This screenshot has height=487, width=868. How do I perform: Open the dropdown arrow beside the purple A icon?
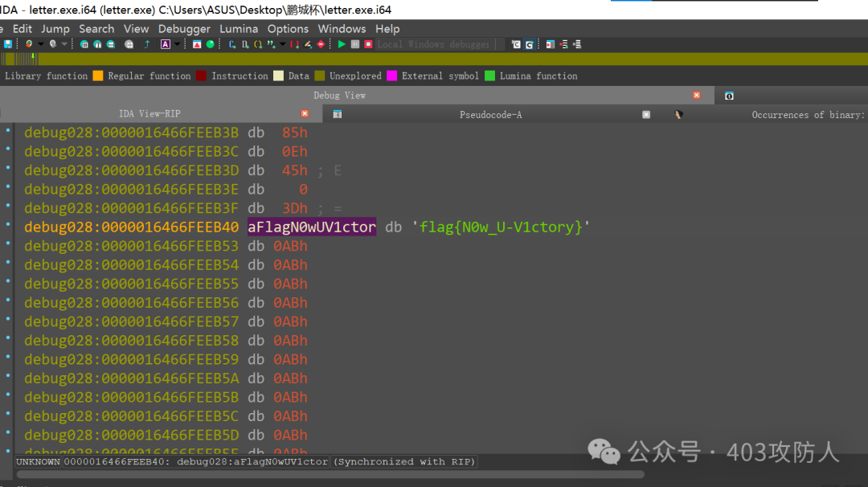[x=177, y=44]
